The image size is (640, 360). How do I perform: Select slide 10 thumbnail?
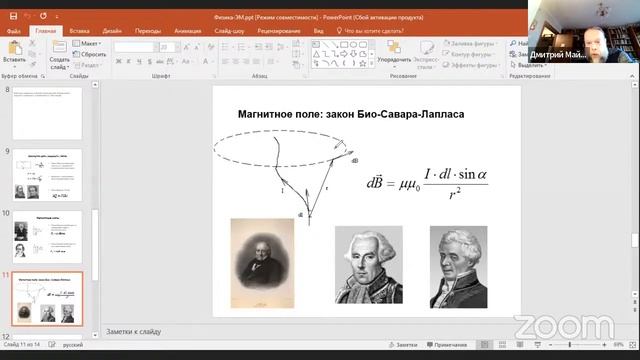(x=47, y=237)
